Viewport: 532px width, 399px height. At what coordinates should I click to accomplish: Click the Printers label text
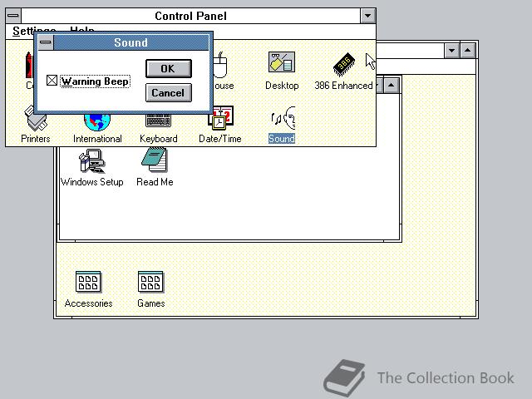tap(35, 139)
